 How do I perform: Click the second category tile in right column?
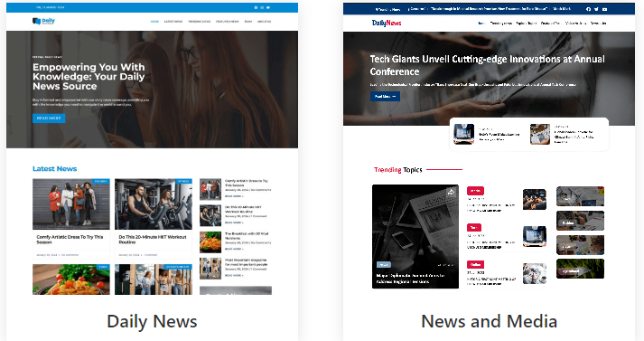(x=581, y=221)
